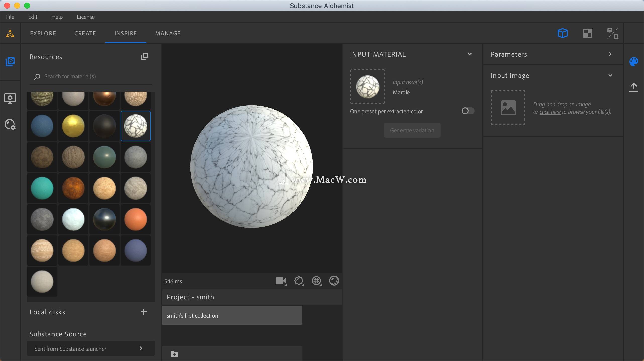Click the image placeholder drop zone icon
Screen dimensions: 644x361
[508, 108]
